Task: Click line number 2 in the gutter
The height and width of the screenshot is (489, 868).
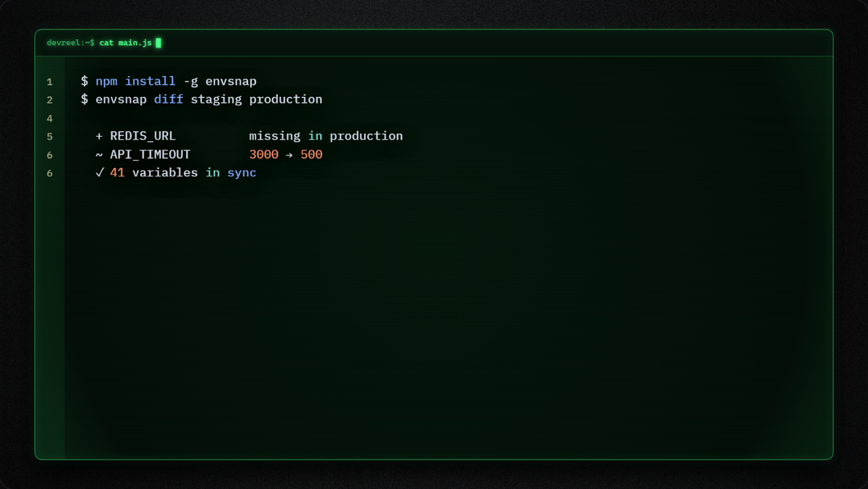Action: pos(50,100)
